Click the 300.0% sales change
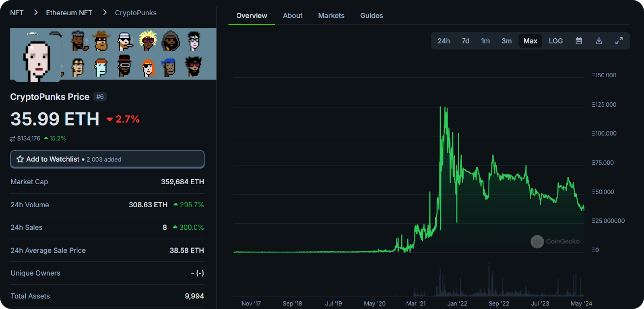This screenshot has width=644, height=309. [x=188, y=227]
